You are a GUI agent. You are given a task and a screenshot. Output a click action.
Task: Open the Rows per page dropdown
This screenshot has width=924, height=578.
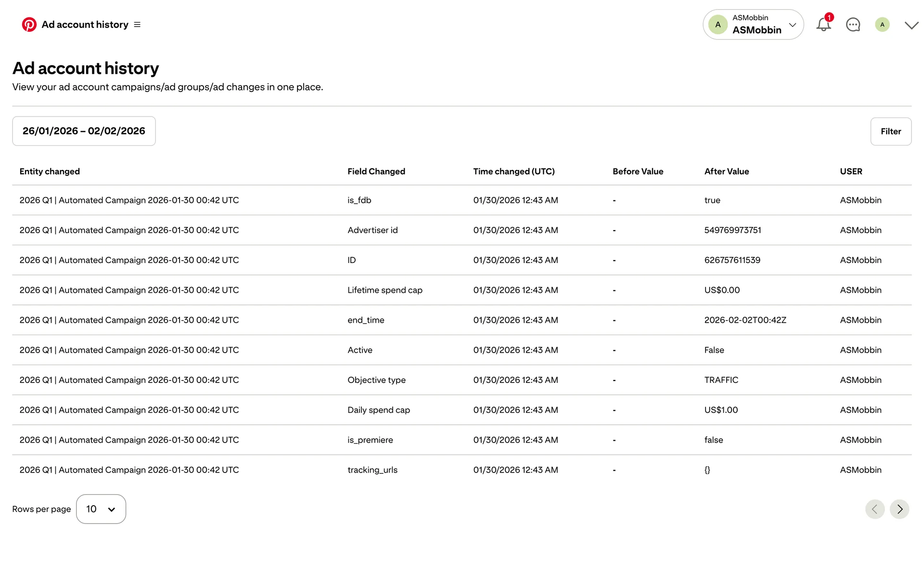[x=101, y=509]
